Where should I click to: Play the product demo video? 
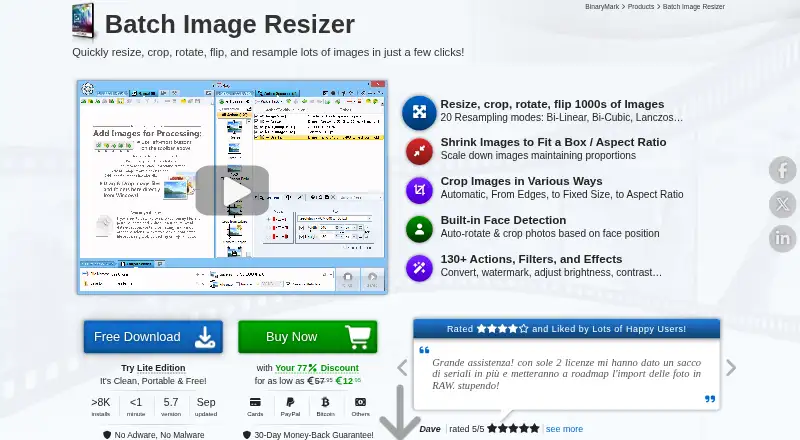232,190
